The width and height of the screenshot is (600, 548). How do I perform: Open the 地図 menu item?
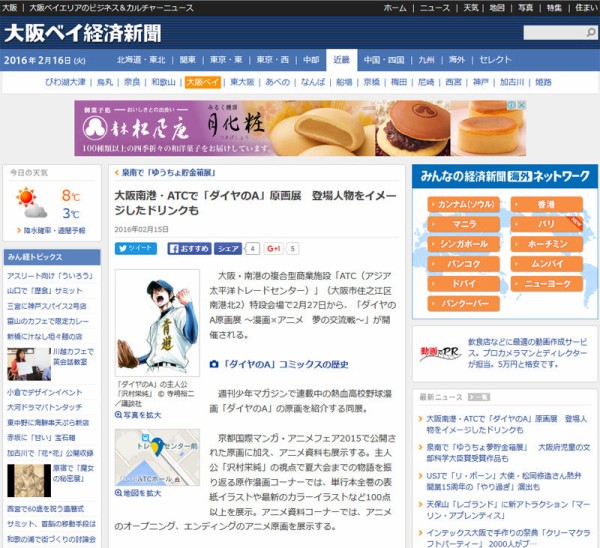click(497, 8)
